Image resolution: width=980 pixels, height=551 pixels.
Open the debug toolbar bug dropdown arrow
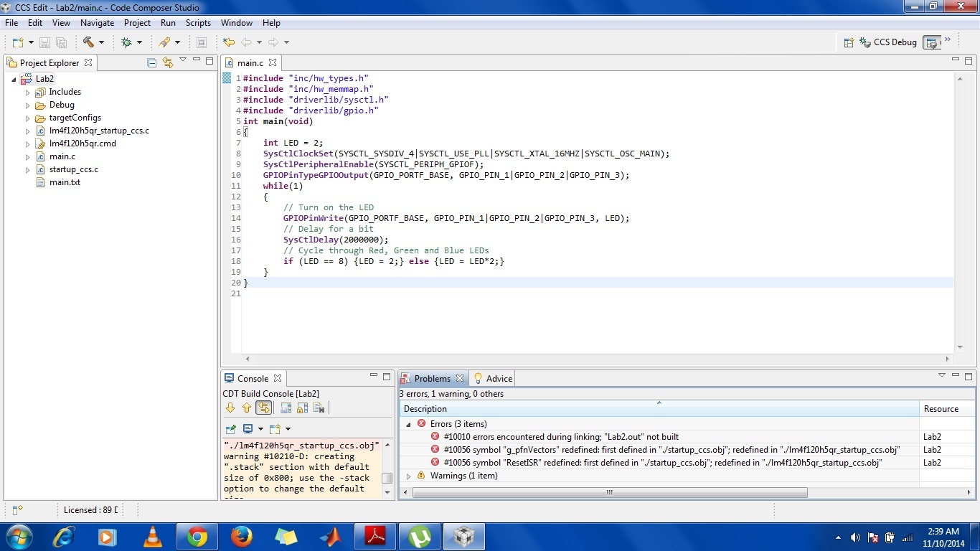click(139, 42)
